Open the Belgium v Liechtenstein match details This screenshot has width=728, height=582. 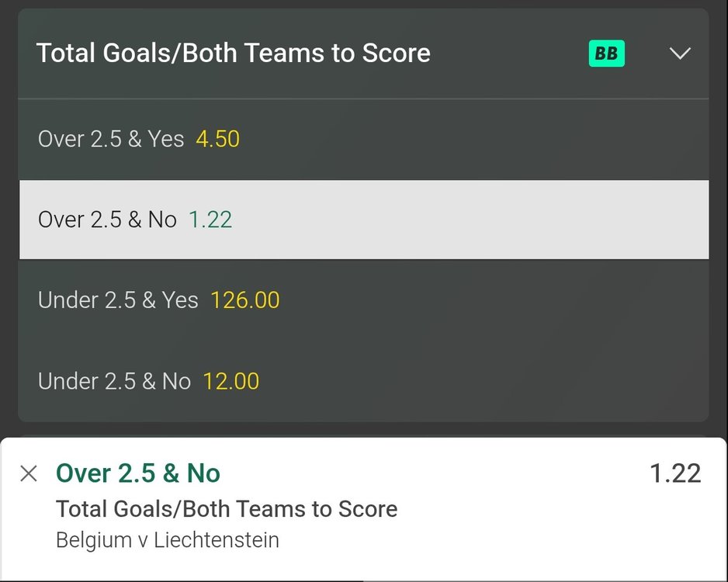click(167, 540)
